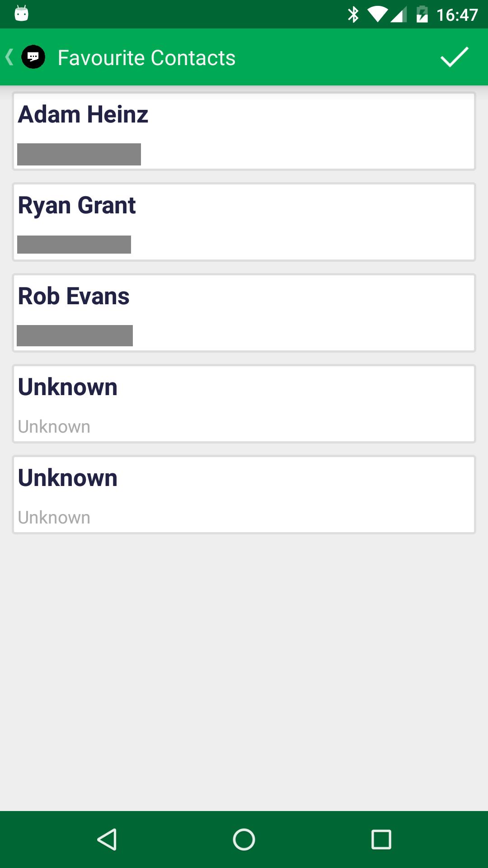Select the last Unknown contact slot

[244, 495]
